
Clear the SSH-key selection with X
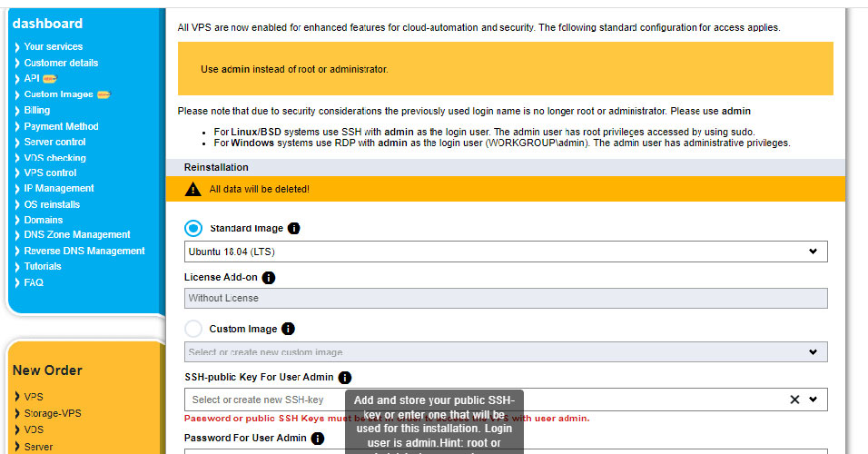coord(794,400)
